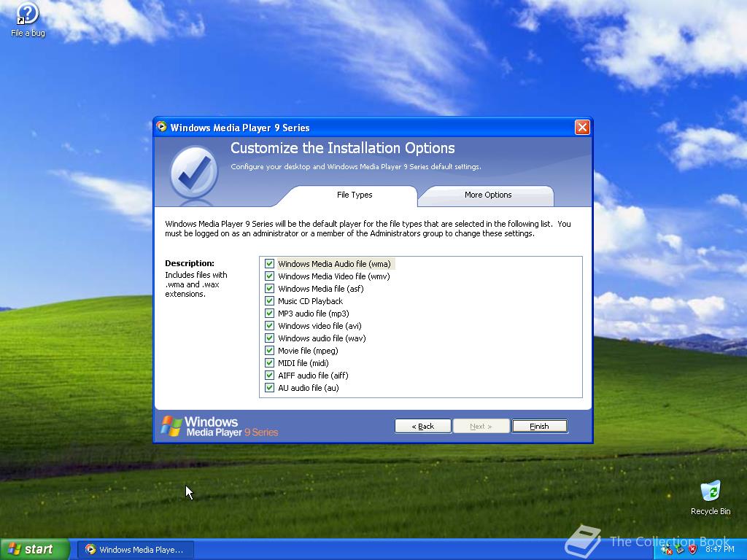Close the Windows Media Player 9 Series dialog
The height and width of the screenshot is (560, 747).
pyautogui.click(x=582, y=127)
